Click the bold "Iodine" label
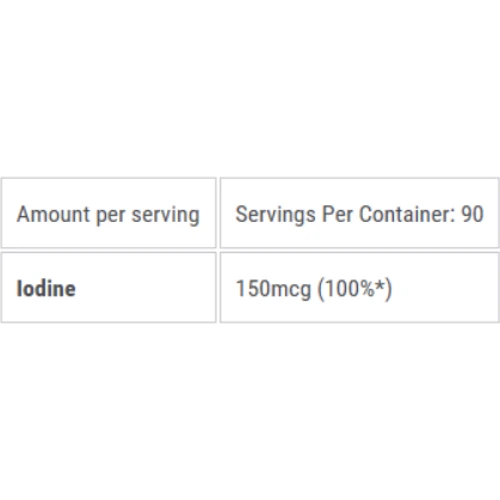Screen dimensions: 500x500 pyautogui.click(x=46, y=288)
